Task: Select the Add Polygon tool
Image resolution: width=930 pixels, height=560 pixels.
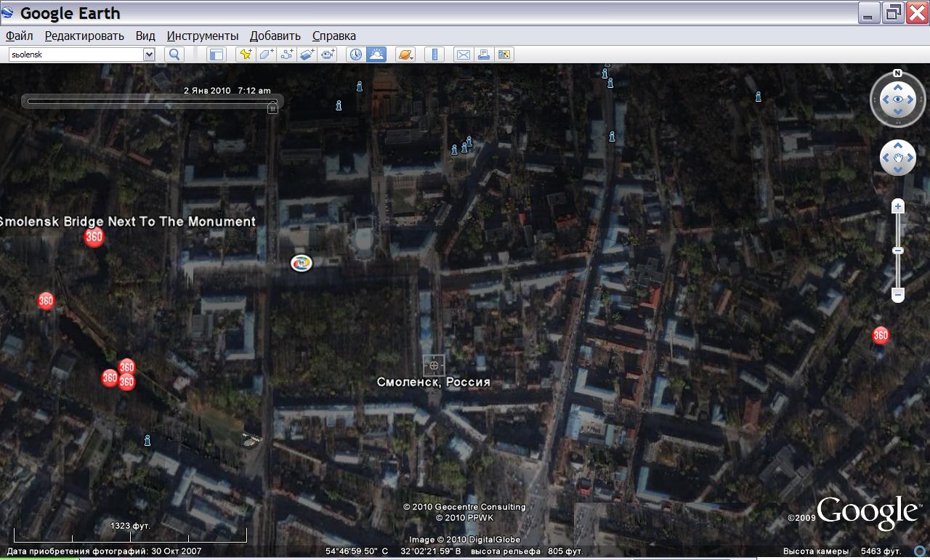Action: pos(267,54)
